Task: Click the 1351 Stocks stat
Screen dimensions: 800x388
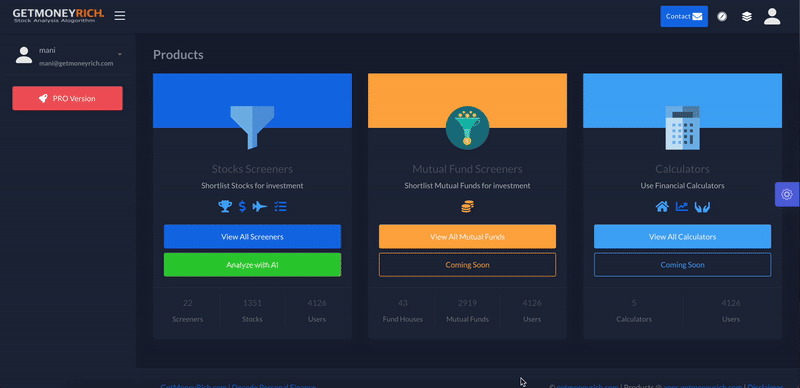Action: click(x=252, y=311)
